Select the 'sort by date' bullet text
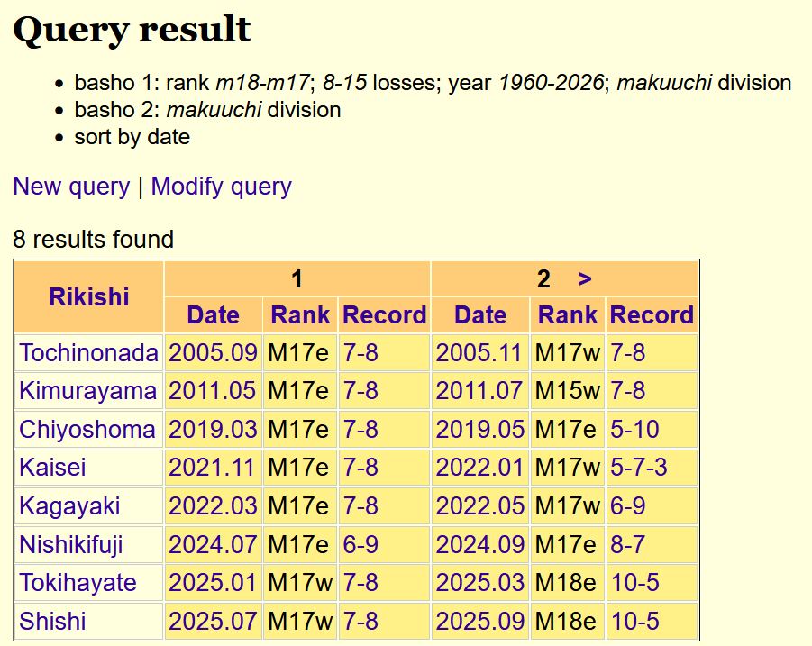Image resolution: width=812 pixels, height=646 pixels. 132,137
